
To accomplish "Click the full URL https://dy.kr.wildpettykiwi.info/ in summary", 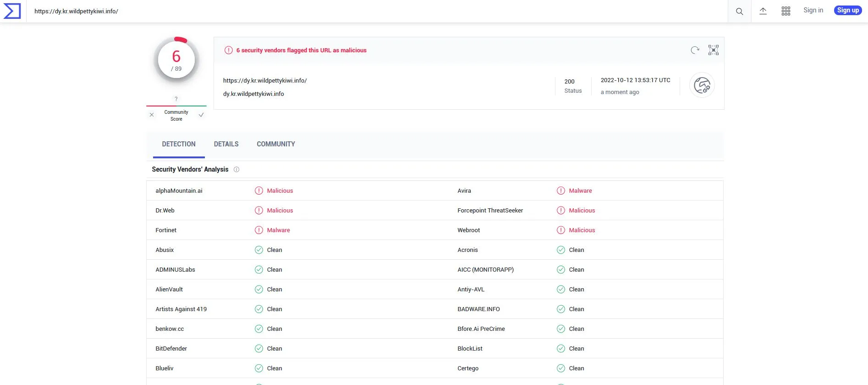I will point(265,80).
